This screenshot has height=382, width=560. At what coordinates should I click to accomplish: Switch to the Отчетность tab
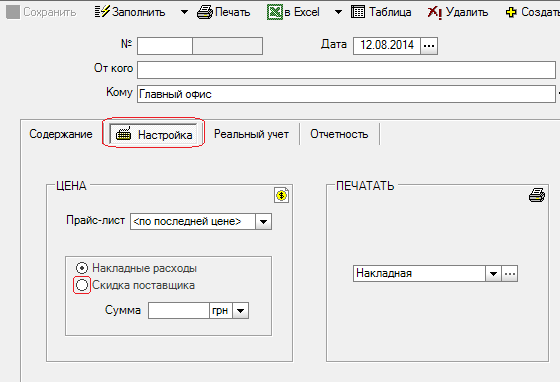tap(339, 134)
